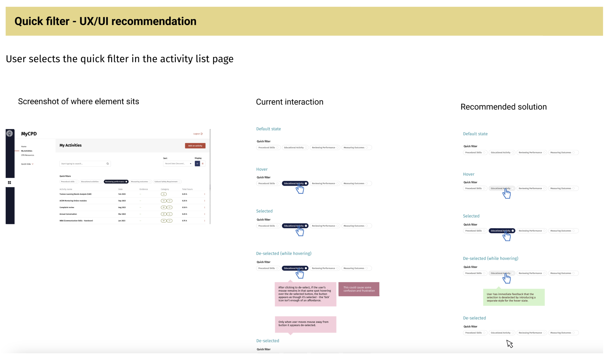Click 'This could cause some confusion' note

(359, 289)
